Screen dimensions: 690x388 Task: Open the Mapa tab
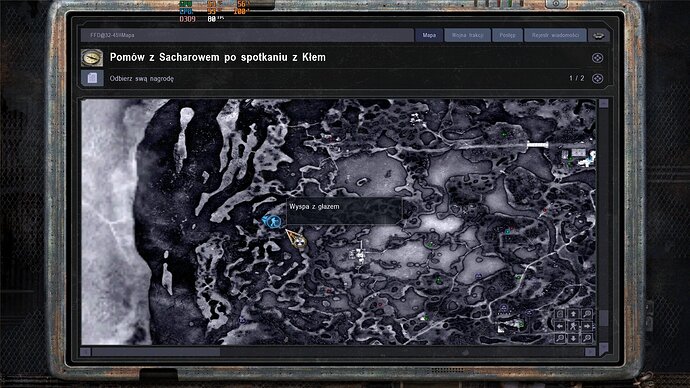pyautogui.click(x=429, y=35)
